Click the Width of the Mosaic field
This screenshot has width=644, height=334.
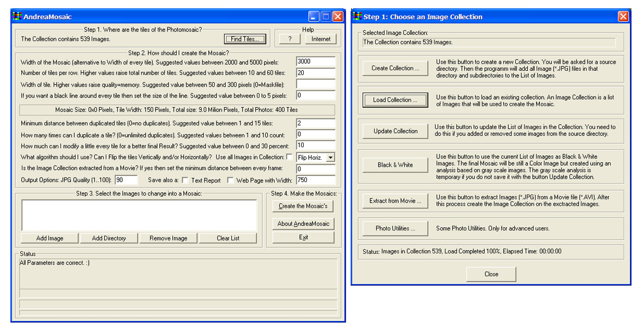coord(315,62)
